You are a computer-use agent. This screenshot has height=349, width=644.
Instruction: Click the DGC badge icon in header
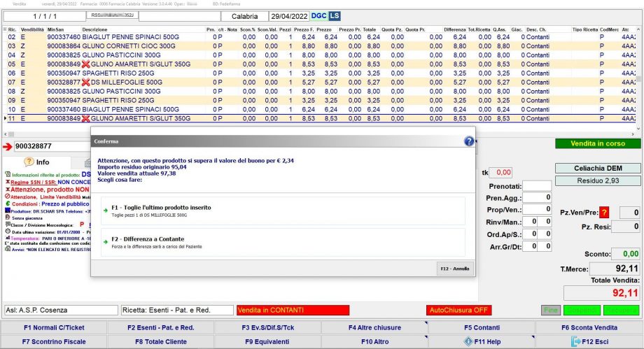318,15
